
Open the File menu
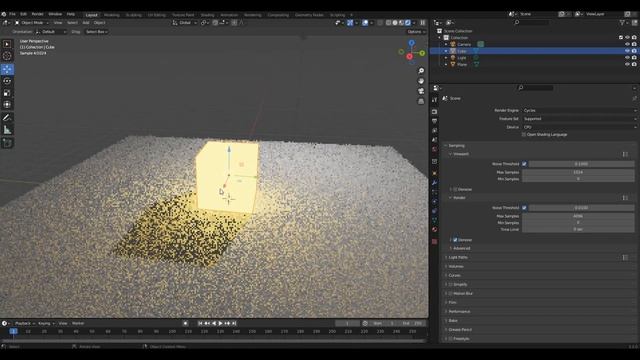tap(12, 14)
